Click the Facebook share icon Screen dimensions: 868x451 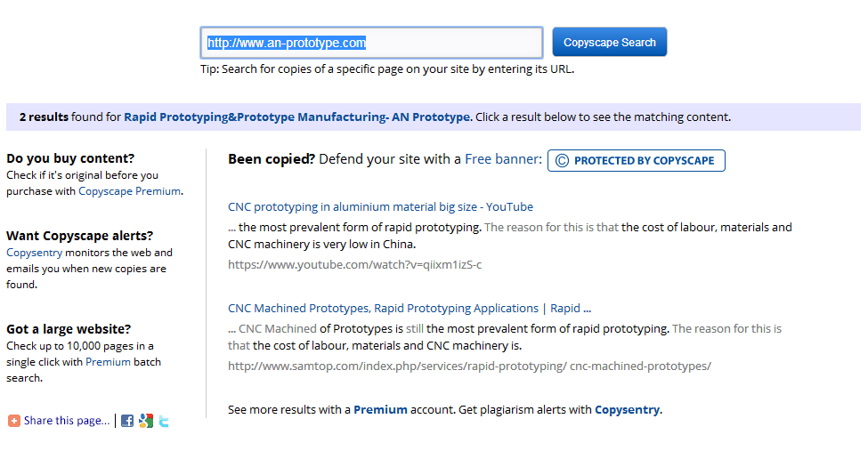click(126, 421)
